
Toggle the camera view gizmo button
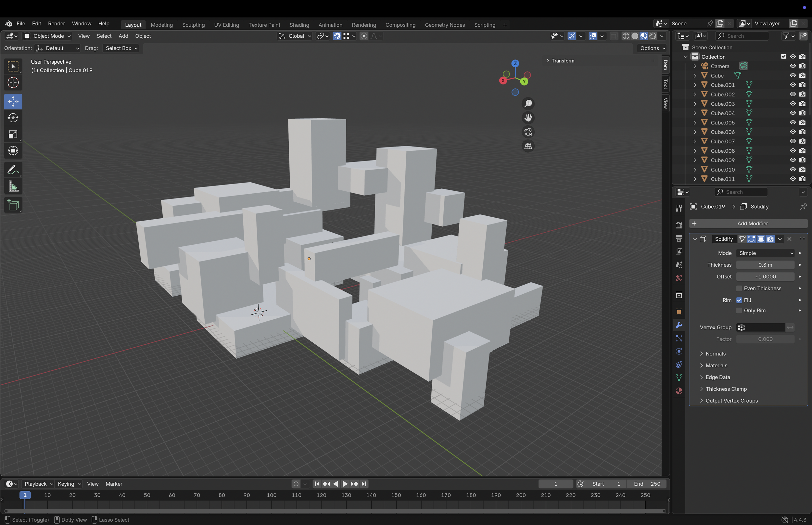coord(528,132)
